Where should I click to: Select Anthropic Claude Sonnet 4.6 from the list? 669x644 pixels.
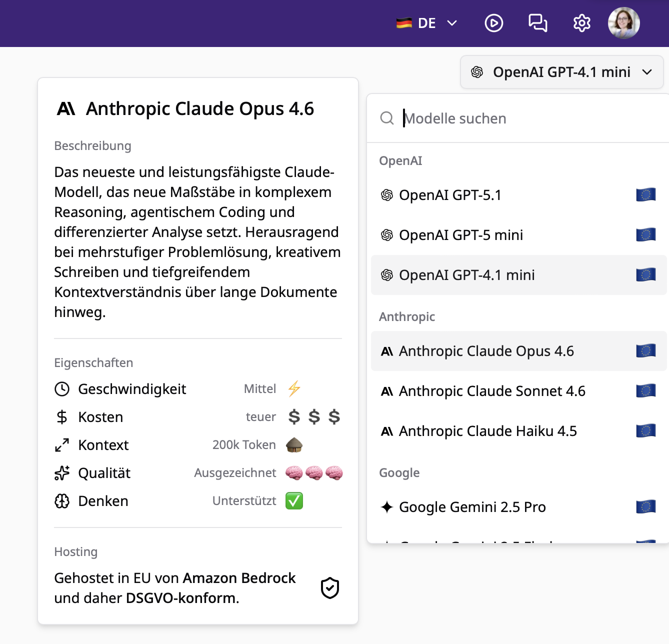[x=491, y=391]
